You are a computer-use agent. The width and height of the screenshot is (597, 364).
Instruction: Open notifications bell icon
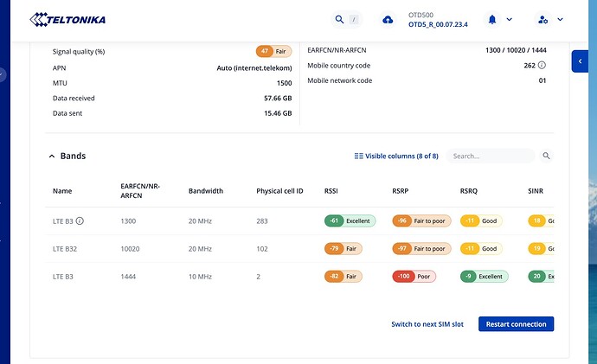[492, 19]
